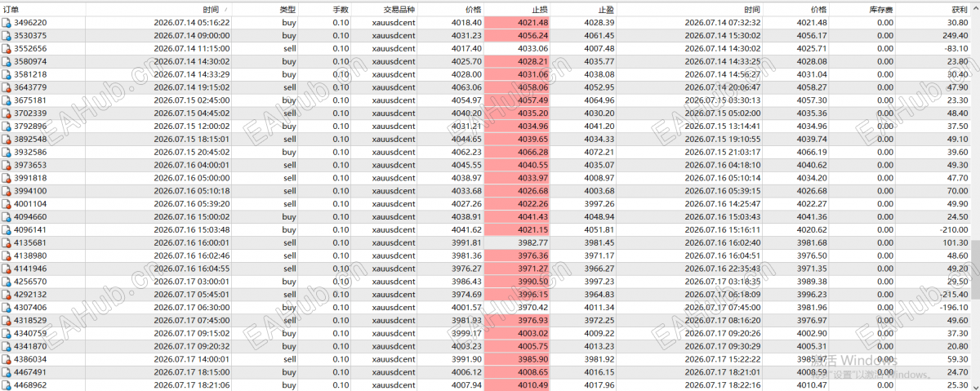
Task: Select the order icon beside 3792896
Action: tap(7, 126)
